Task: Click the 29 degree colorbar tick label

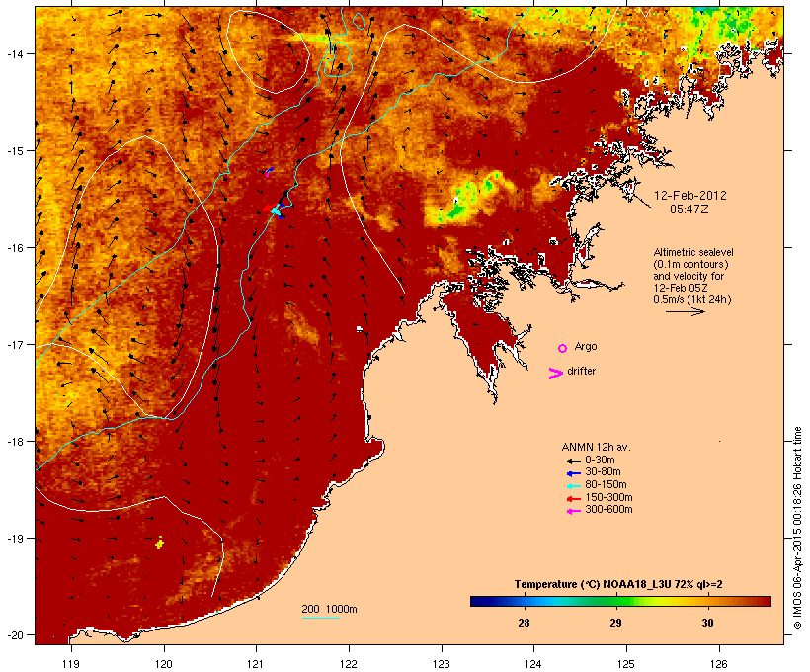Action: [x=615, y=623]
